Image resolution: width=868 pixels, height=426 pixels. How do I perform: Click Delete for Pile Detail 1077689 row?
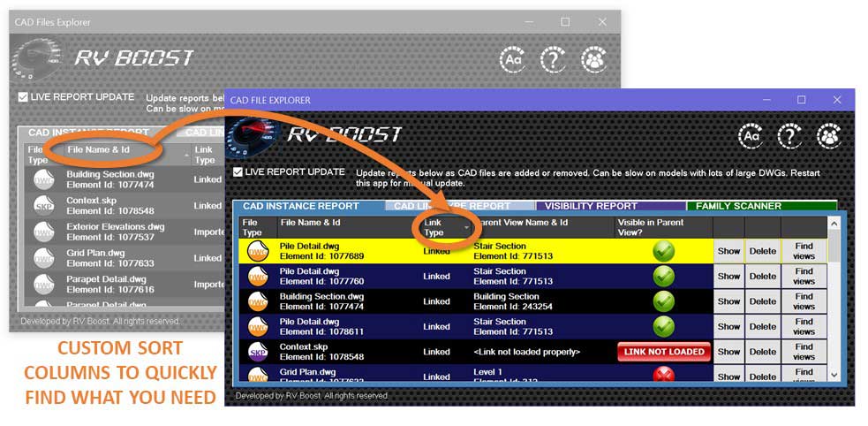[762, 251]
